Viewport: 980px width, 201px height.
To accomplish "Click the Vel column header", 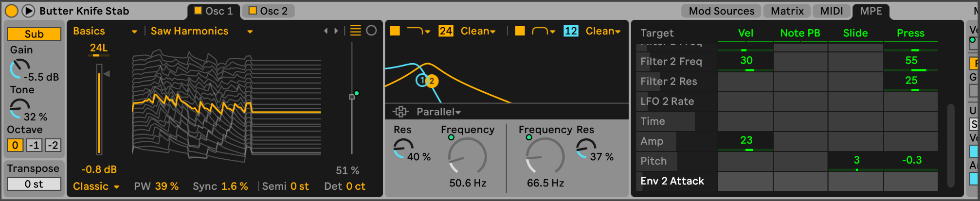I will (745, 33).
